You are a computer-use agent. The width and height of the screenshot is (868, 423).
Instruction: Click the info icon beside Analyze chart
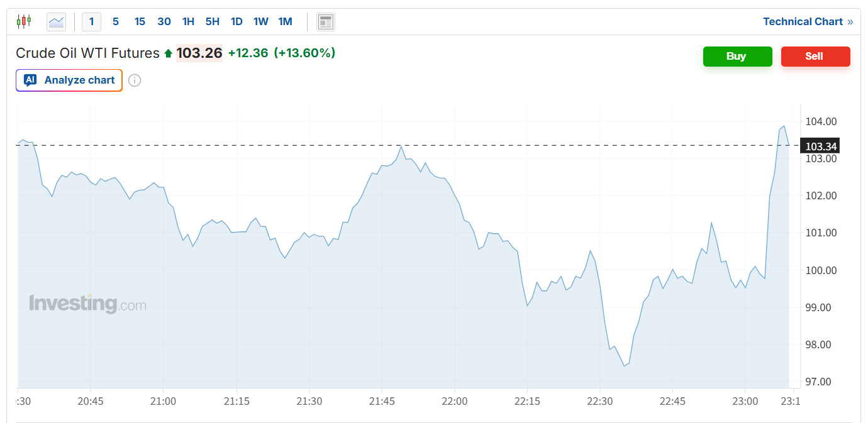pyautogui.click(x=135, y=80)
